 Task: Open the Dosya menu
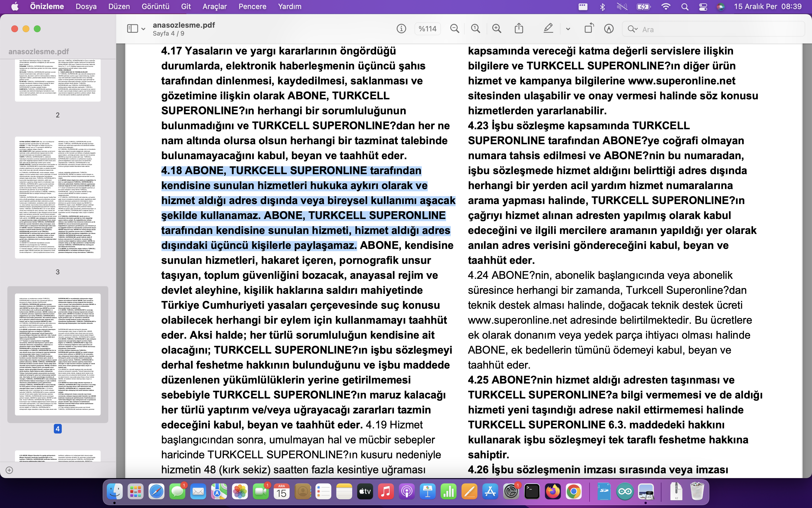point(86,7)
